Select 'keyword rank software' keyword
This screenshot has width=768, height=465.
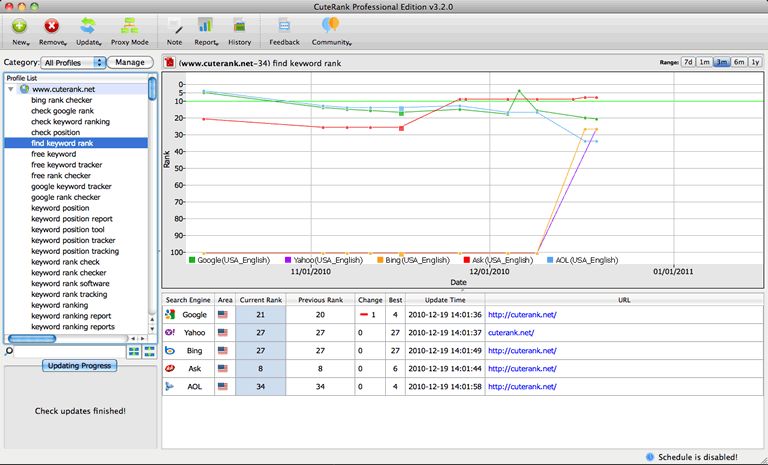(70, 283)
